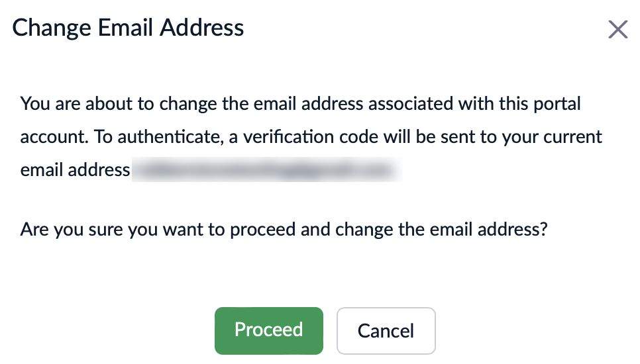Viewport: 640px width, 364px height.
Task: Click the green Proceed button
Action: pyautogui.click(x=268, y=330)
